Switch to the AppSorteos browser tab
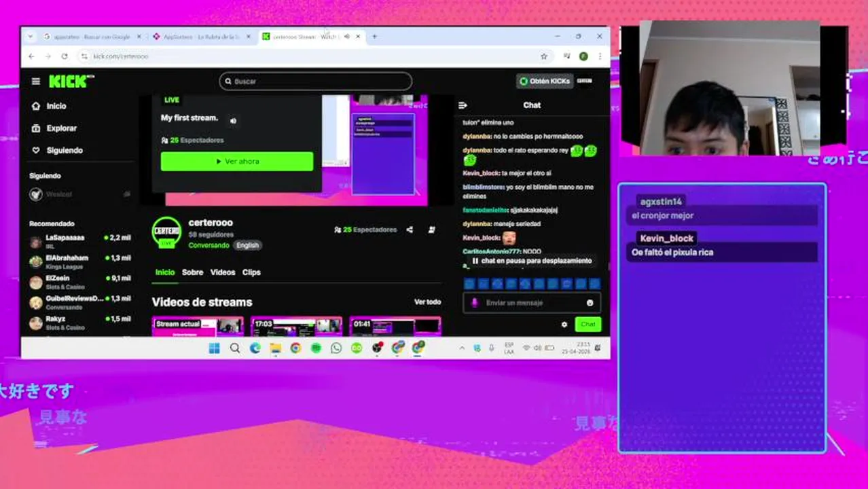The width and height of the screenshot is (868, 489). pos(200,37)
